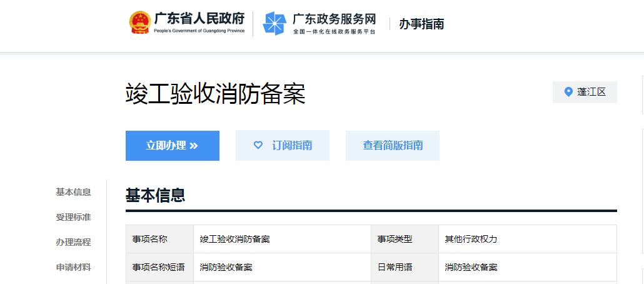The height and width of the screenshot is (284, 644).
Task: Subscribe via the 订阅指南 button
Action: [283, 146]
